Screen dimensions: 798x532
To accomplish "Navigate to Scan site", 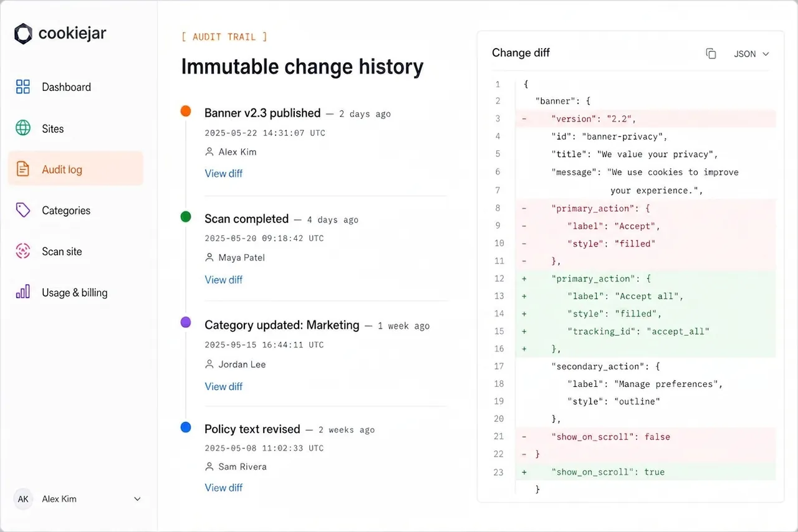I will pyautogui.click(x=75, y=252).
